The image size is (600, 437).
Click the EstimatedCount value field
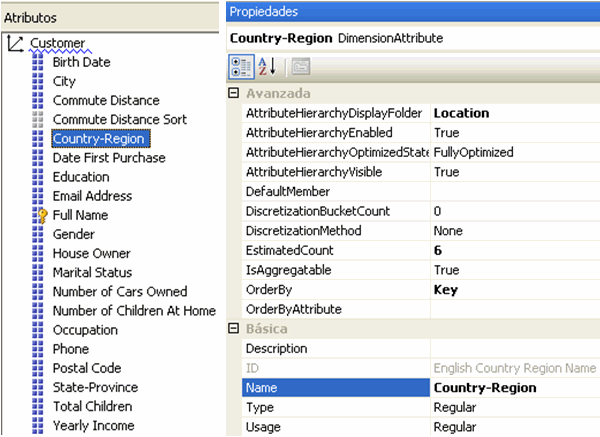(x=514, y=250)
